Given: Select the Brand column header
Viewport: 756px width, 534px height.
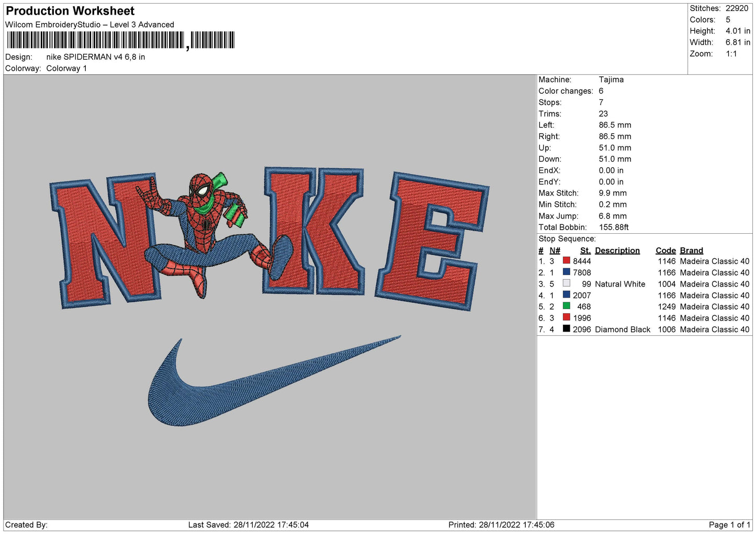Looking at the screenshot, I should tap(691, 251).
